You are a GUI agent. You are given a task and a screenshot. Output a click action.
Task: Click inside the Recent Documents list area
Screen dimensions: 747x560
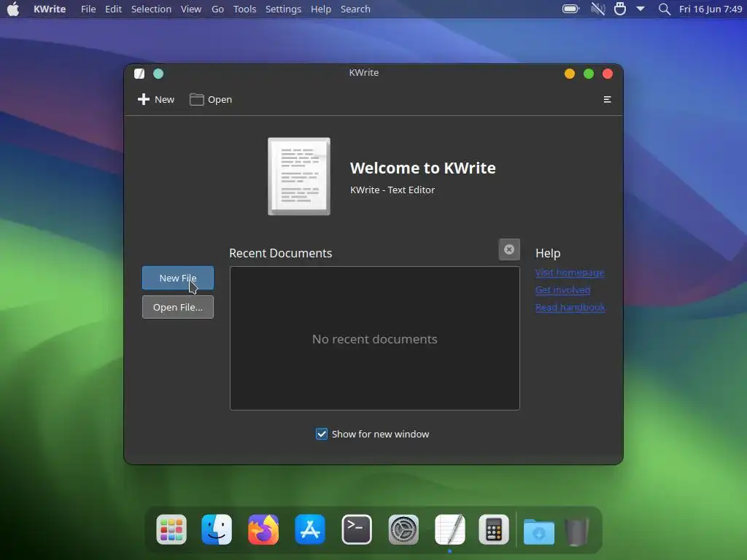[374, 338]
